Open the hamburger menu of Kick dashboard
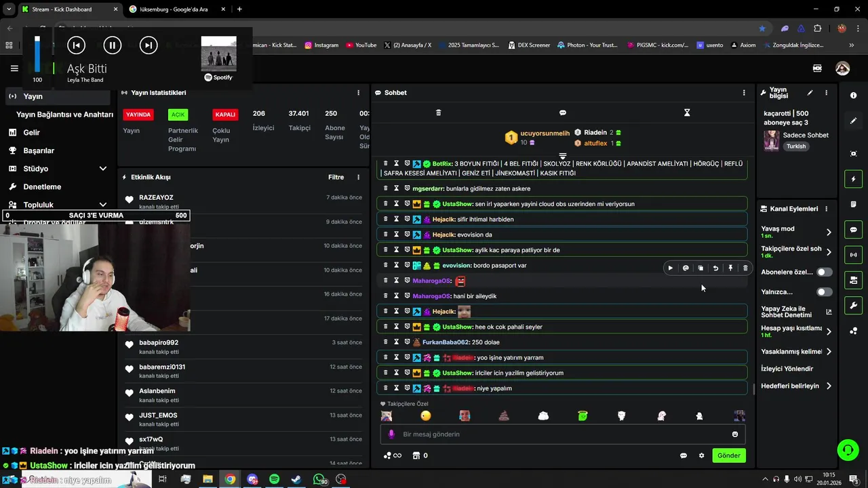The image size is (868, 488). click(14, 68)
